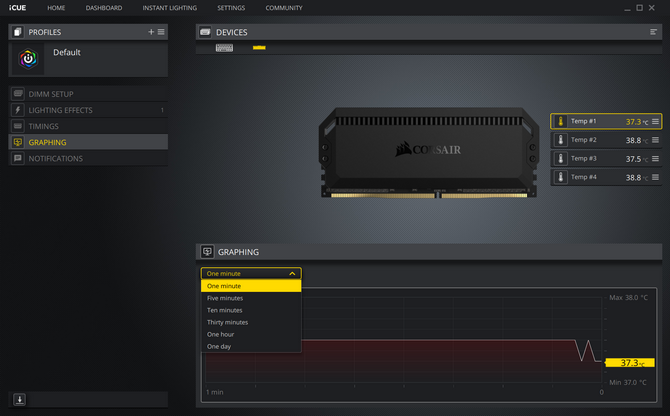670x416 pixels.
Task: Open the Dashboard menu
Action: (x=104, y=8)
